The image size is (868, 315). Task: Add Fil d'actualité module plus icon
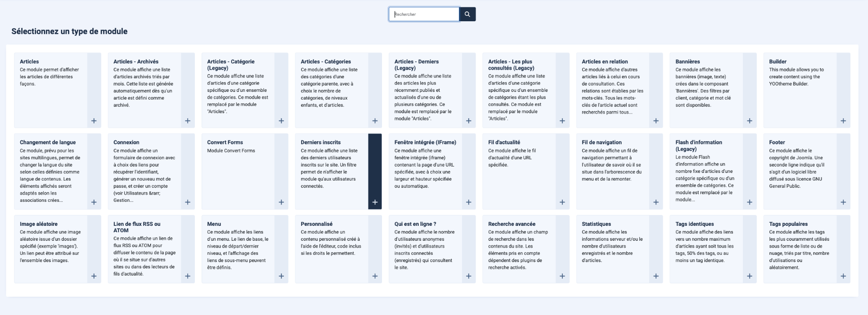tap(562, 202)
